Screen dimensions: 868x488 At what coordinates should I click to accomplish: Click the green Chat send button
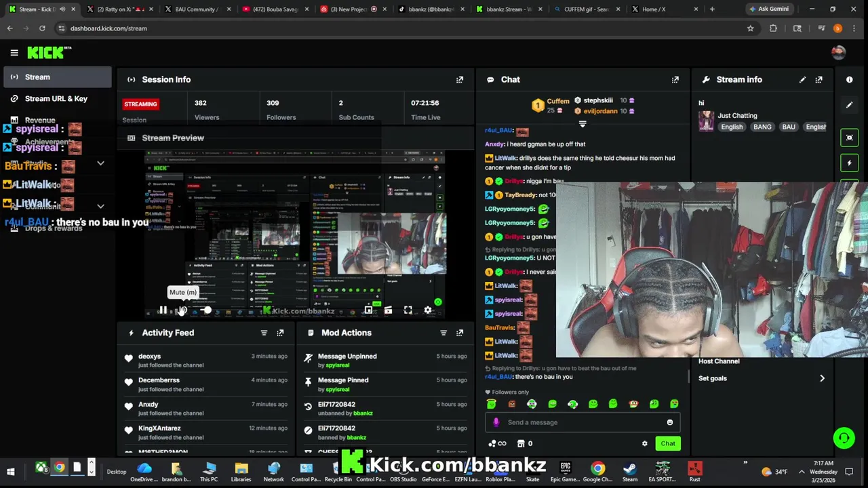click(668, 444)
